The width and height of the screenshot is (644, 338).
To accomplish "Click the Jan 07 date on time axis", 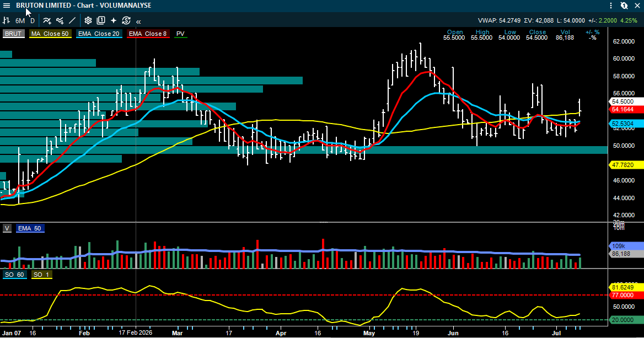I will (12, 333).
